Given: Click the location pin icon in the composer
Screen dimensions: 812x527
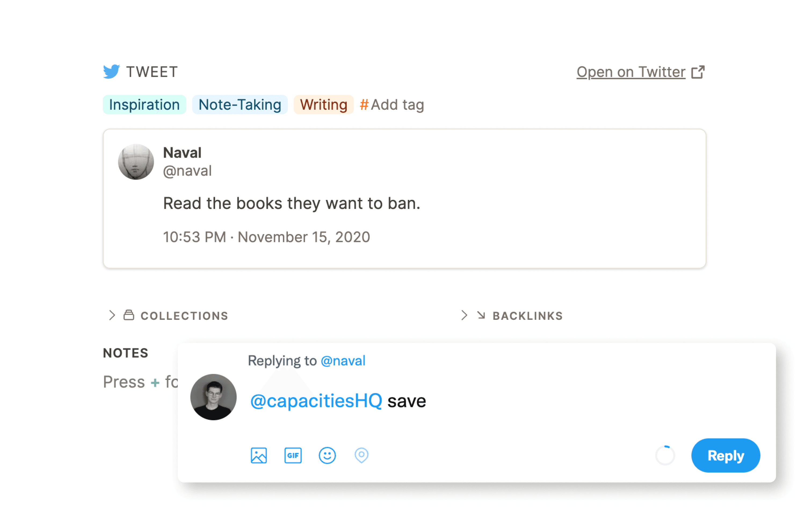Looking at the screenshot, I should (x=361, y=455).
